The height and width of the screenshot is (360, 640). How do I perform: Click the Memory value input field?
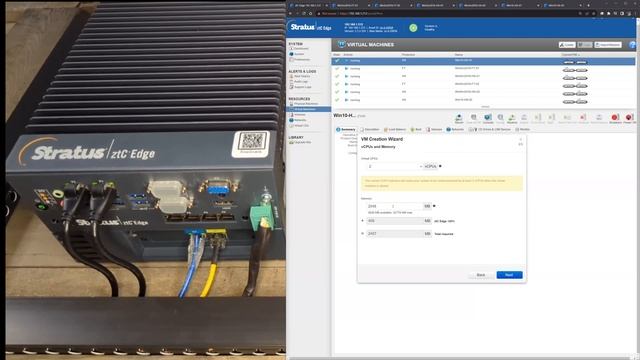(394, 206)
